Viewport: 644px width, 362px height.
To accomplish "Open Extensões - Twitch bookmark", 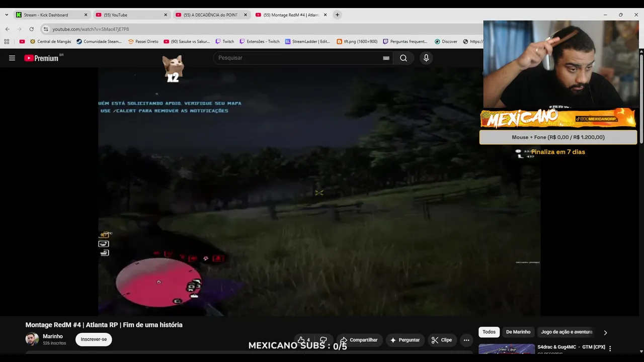I will coord(259,42).
